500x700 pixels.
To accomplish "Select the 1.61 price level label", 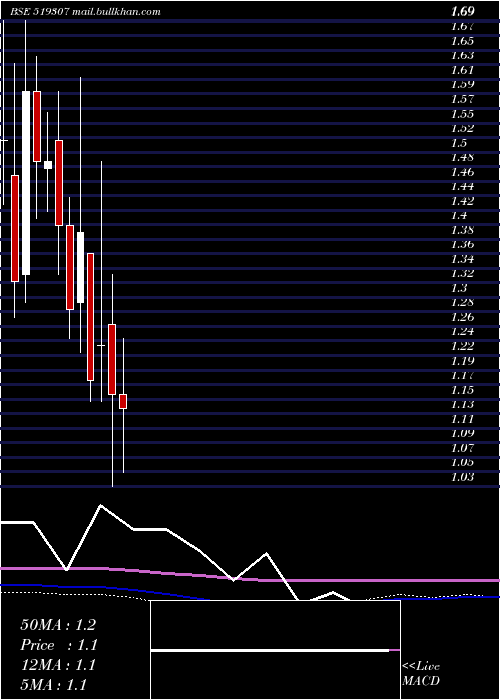I will click(x=462, y=70).
